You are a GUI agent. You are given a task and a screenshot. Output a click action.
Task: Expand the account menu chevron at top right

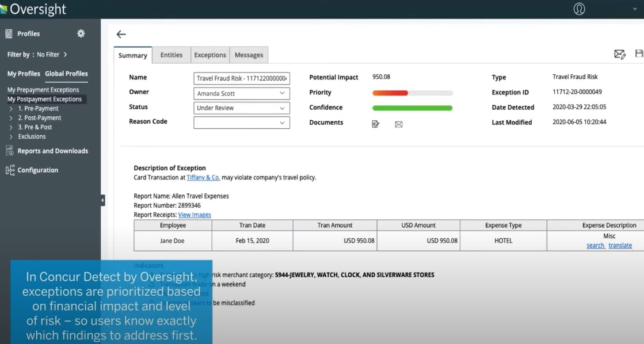[x=635, y=9]
